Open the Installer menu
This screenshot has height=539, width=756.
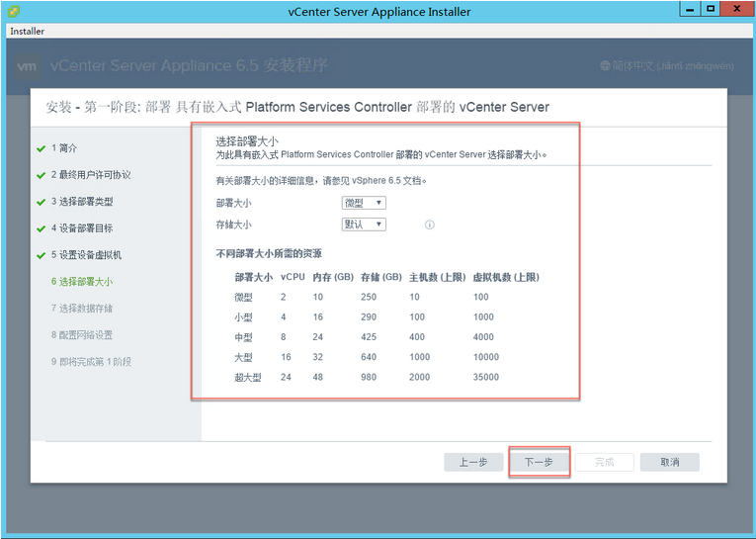point(27,31)
